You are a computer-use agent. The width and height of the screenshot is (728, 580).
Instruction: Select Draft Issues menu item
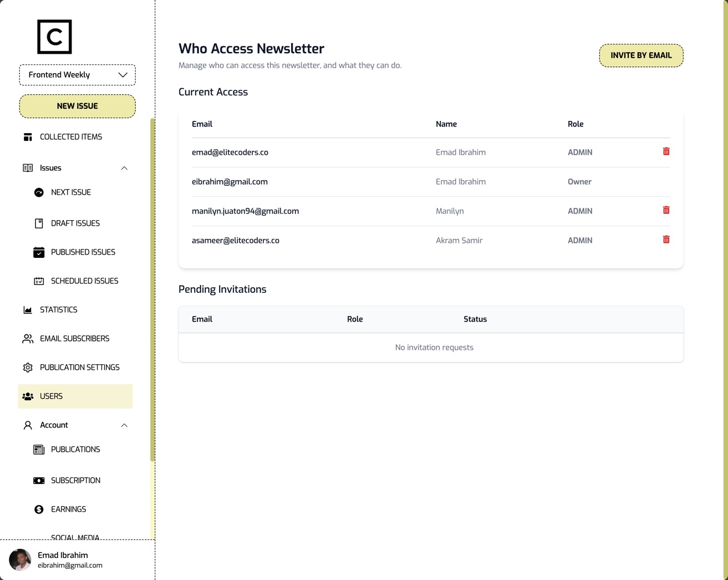click(x=75, y=223)
